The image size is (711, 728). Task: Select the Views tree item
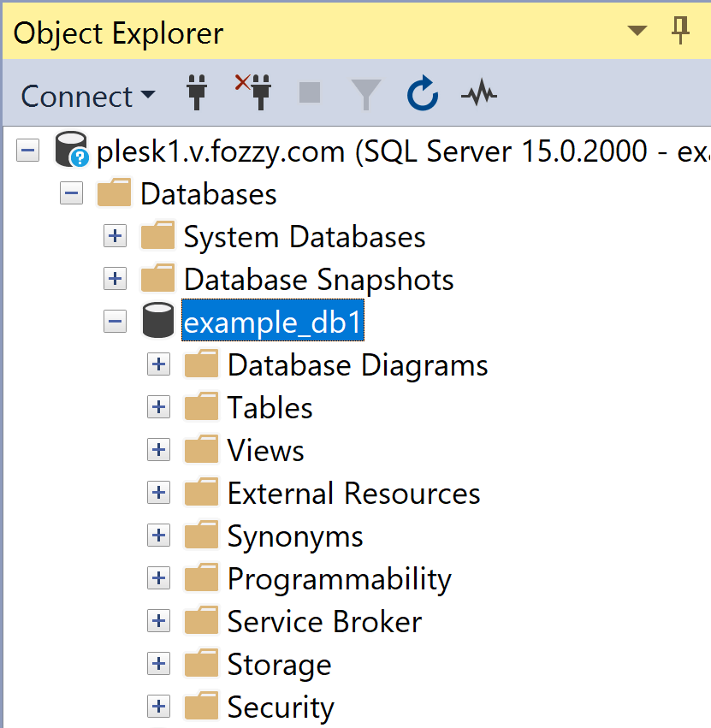pos(265,450)
